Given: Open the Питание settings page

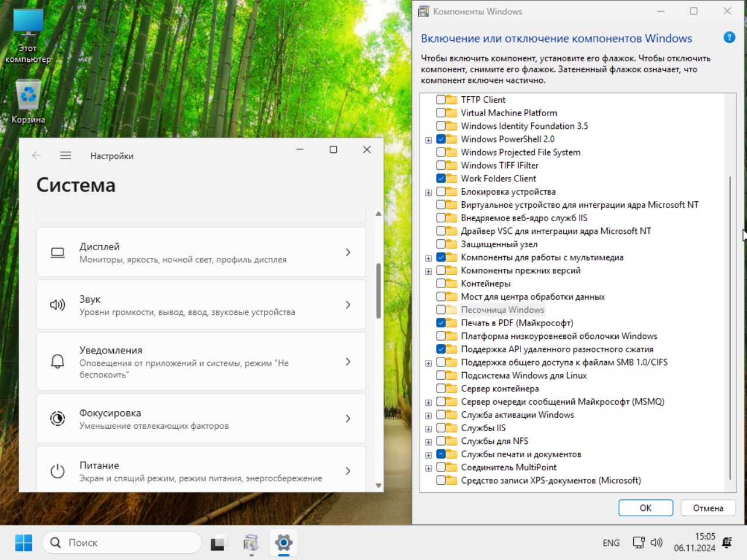Looking at the screenshot, I should (201, 469).
